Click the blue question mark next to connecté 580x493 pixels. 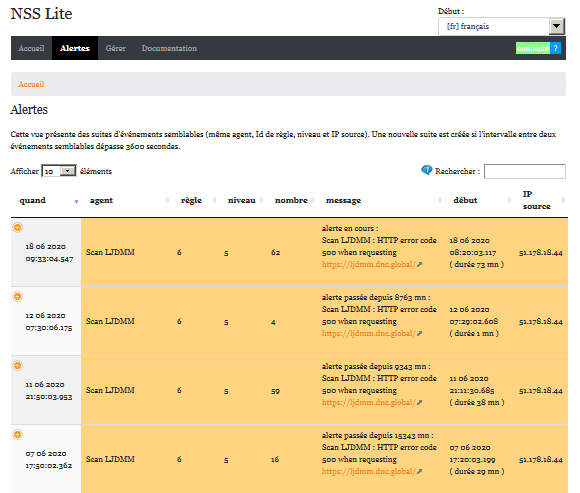(x=556, y=48)
